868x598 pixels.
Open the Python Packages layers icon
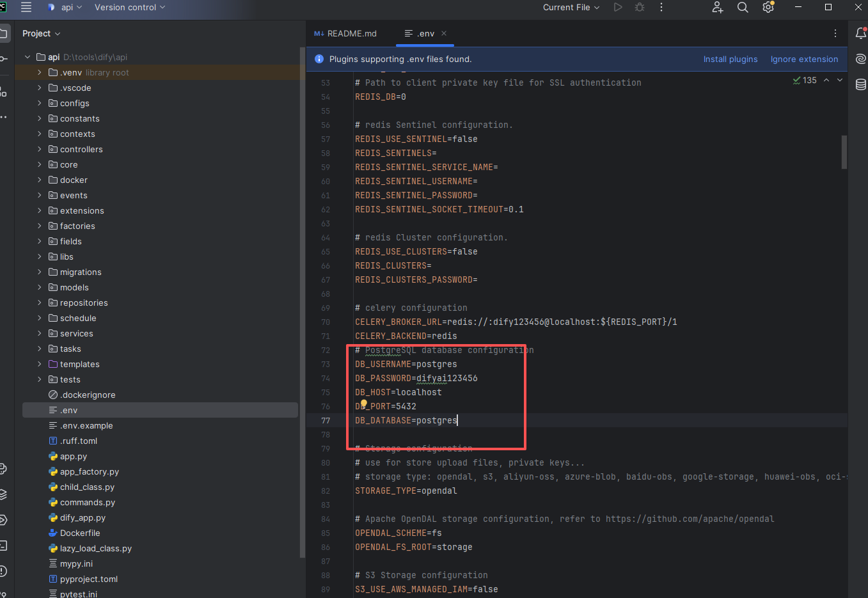coord(3,494)
